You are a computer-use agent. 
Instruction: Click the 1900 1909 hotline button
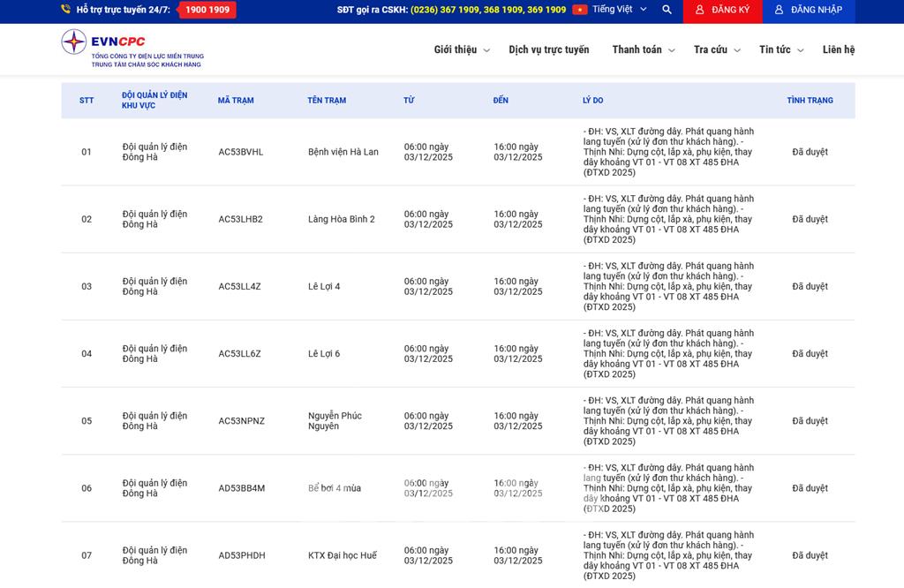pos(207,10)
